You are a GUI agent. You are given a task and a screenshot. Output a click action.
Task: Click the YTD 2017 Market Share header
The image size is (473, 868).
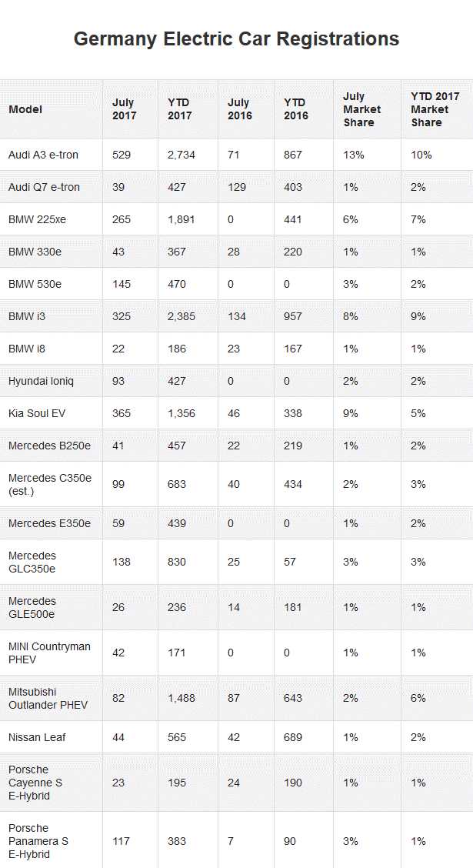[x=434, y=109]
